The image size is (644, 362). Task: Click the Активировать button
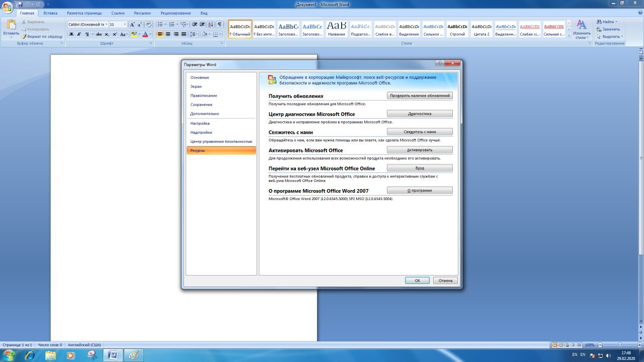pyautogui.click(x=420, y=150)
